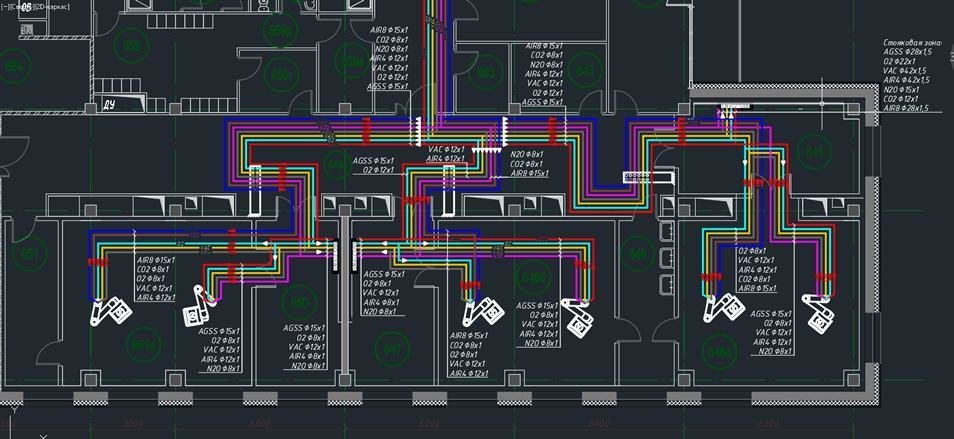
Task: Pick the room 647 circle marker
Action: pos(393,349)
